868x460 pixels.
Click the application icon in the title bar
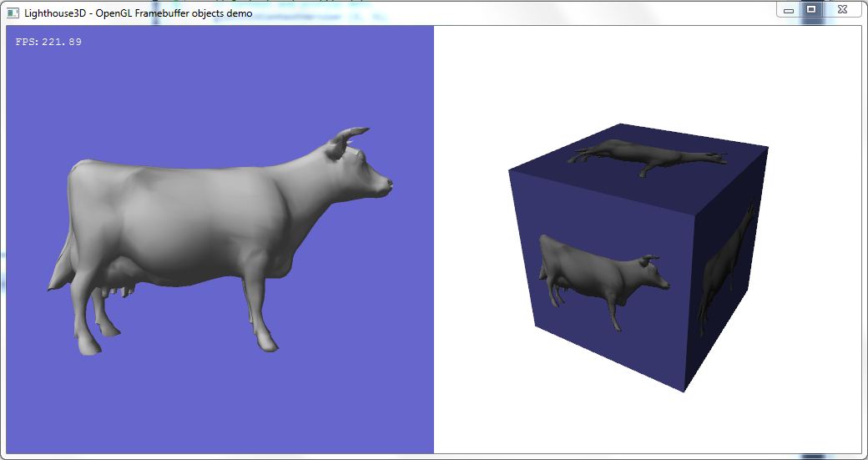tap(13, 13)
